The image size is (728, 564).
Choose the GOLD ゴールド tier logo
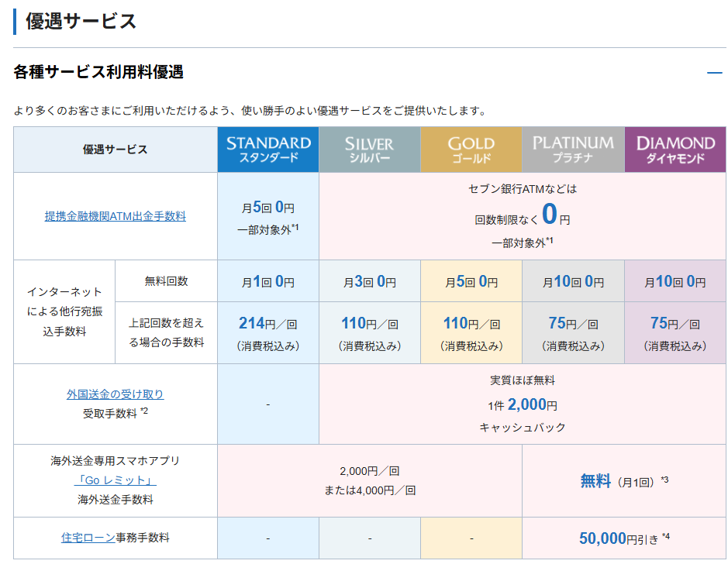[x=471, y=150]
